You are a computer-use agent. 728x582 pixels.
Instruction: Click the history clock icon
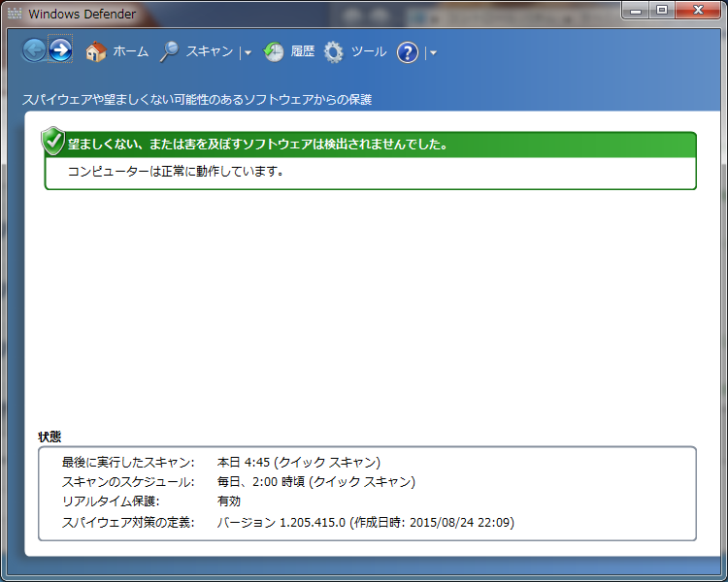[274, 52]
